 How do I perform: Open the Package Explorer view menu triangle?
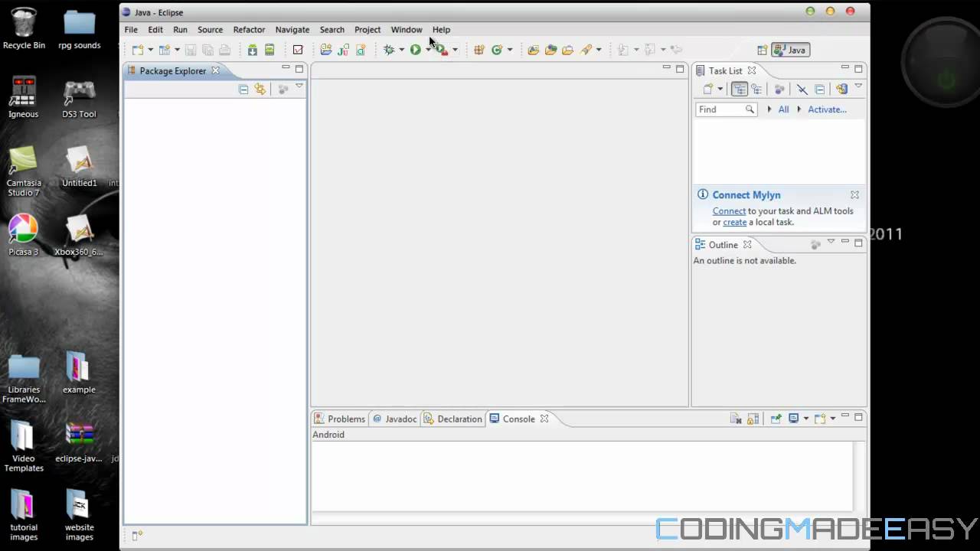click(299, 86)
